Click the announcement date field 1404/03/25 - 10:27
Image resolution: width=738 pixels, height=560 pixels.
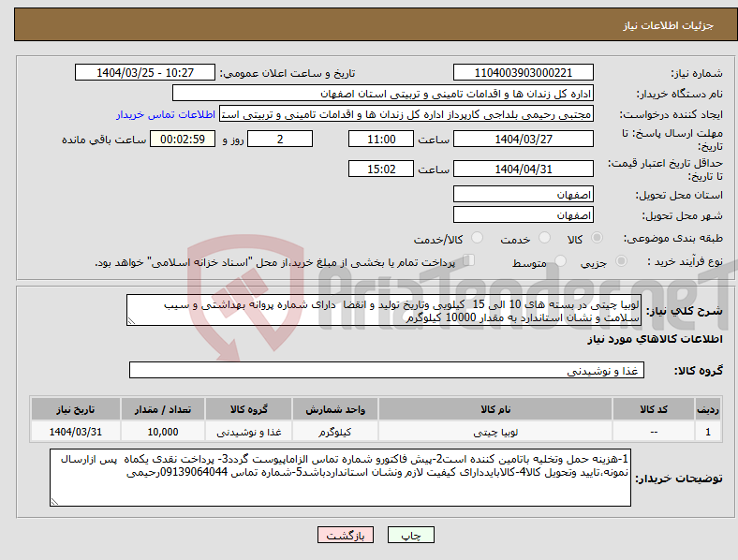pos(145,72)
